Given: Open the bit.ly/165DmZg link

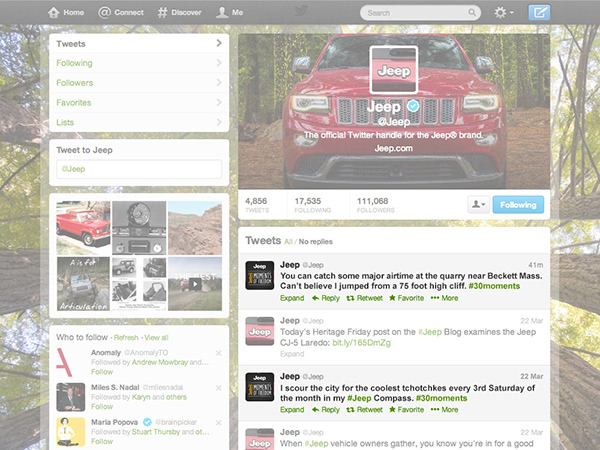Looking at the screenshot, I should (361, 342).
